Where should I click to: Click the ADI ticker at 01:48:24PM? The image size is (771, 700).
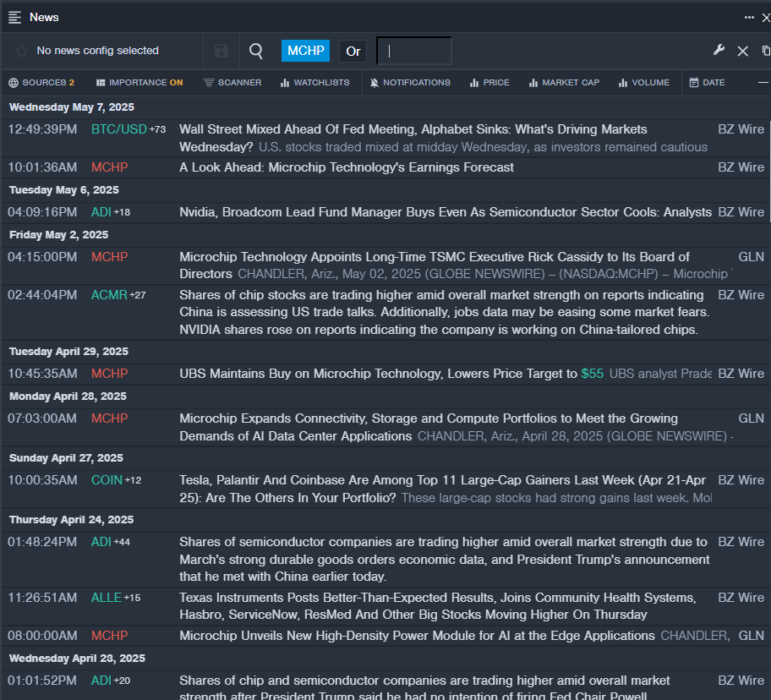tap(101, 542)
